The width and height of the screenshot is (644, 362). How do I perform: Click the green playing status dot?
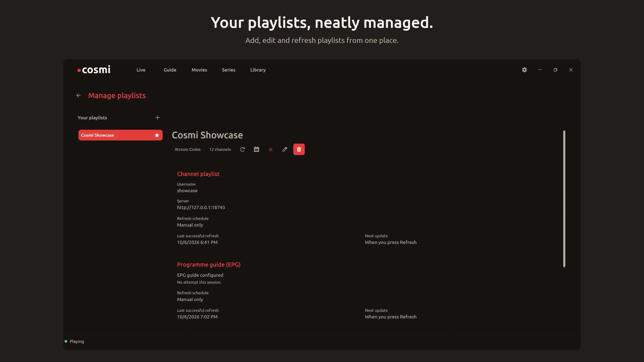click(x=66, y=341)
